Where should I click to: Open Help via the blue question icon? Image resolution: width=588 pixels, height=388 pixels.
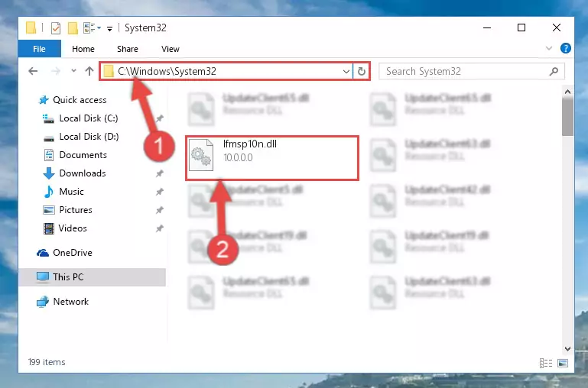pos(566,48)
